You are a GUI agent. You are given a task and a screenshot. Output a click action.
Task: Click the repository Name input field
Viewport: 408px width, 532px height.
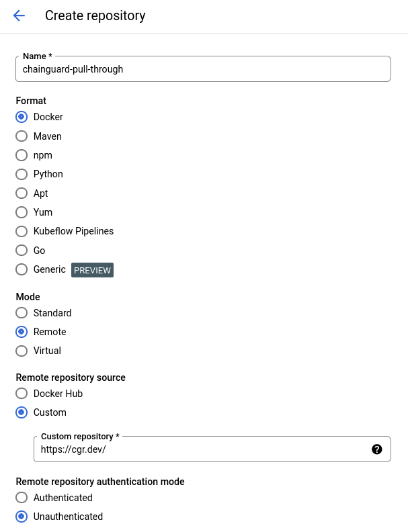202,69
